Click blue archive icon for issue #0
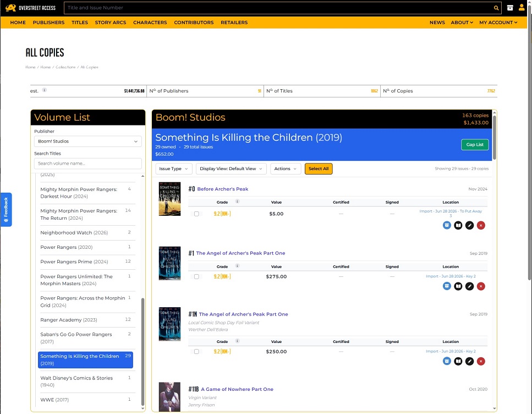Screen dimensions: 532x414 (447, 225)
